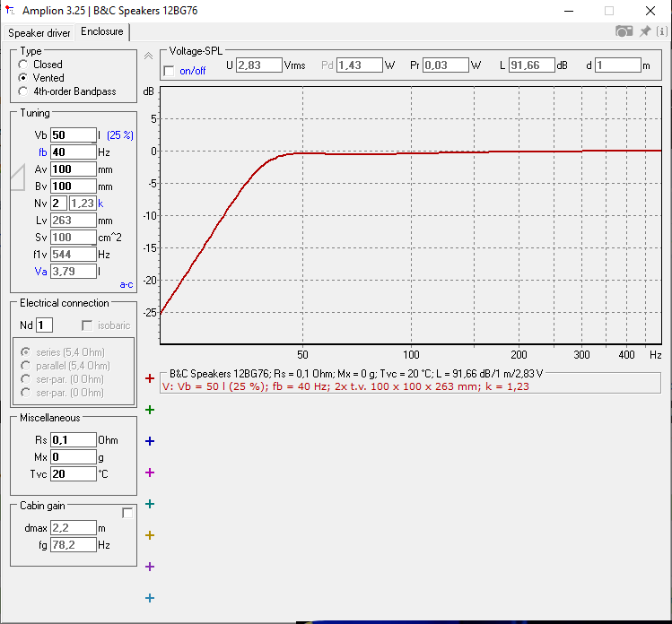Click the d distance field
The height and width of the screenshot is (624, 672).
point(618,65)
